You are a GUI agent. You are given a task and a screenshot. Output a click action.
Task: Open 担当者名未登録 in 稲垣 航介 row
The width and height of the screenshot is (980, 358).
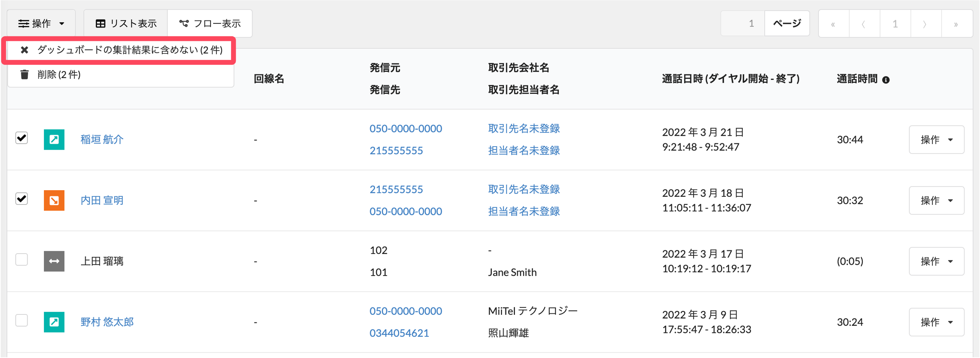point(524,151)
